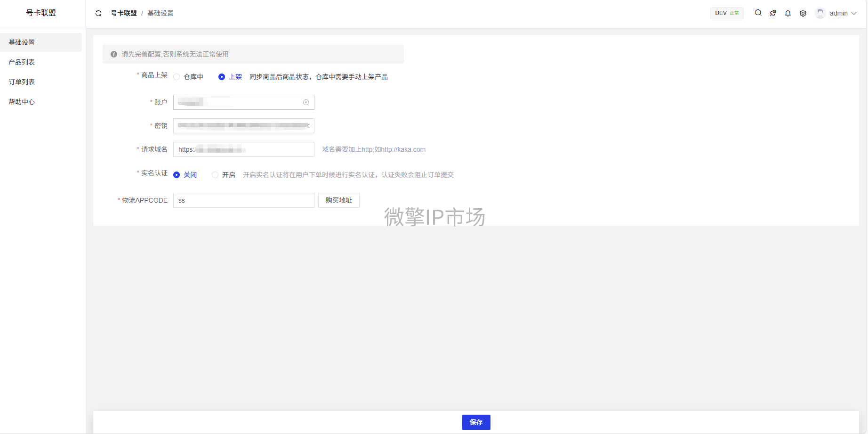Click the DEV 正常 status badge

coord(726,13)
